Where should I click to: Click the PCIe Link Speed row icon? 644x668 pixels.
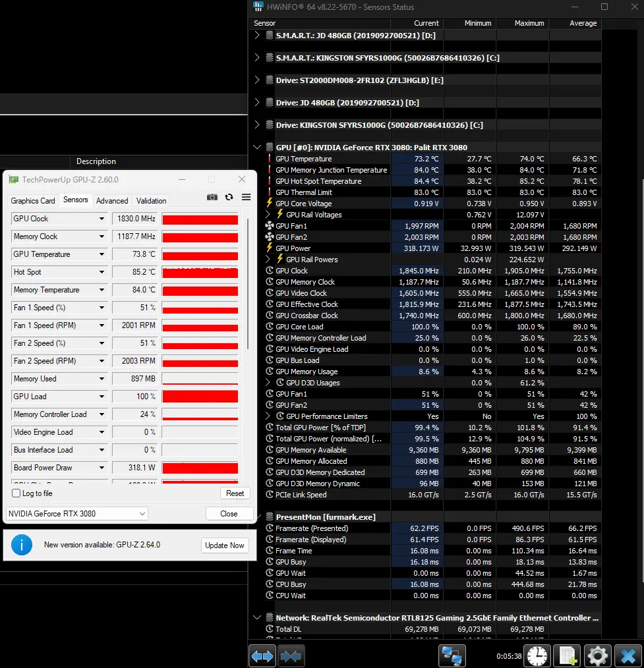[270, 495]
